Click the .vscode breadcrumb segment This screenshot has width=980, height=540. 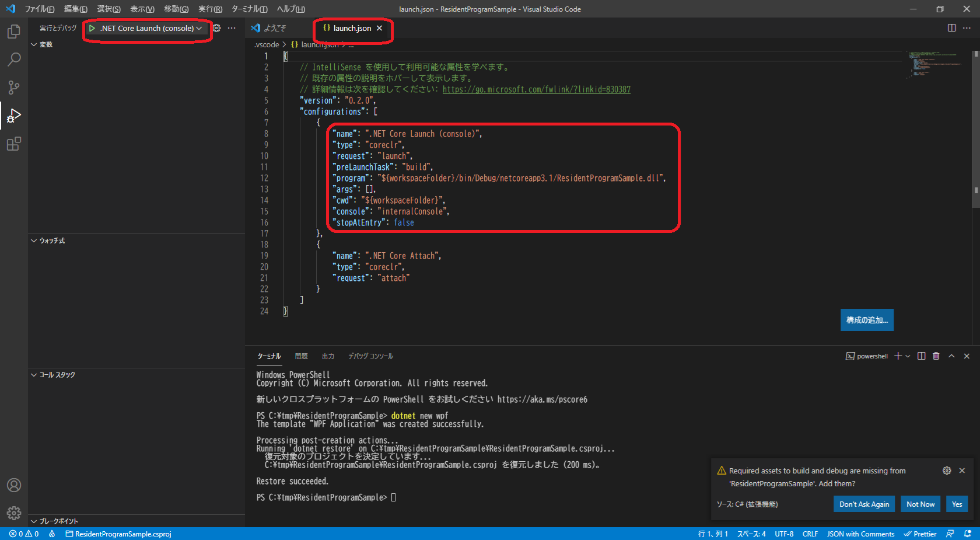coord(267,44)
